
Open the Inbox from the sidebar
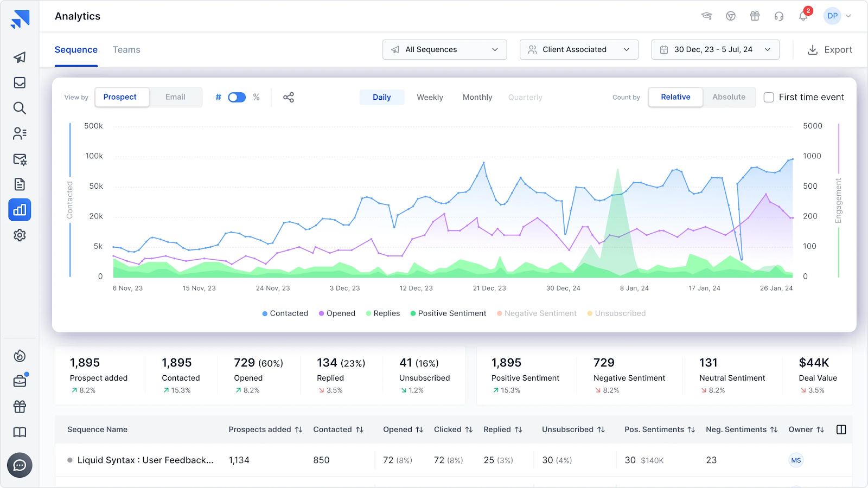(20, 82)
